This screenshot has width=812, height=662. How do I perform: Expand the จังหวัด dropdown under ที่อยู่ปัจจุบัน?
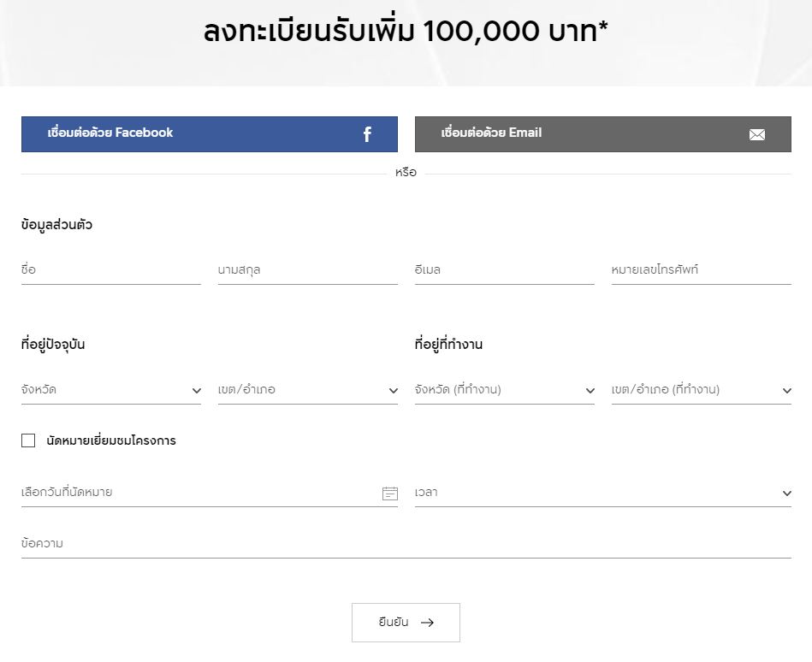111,390
